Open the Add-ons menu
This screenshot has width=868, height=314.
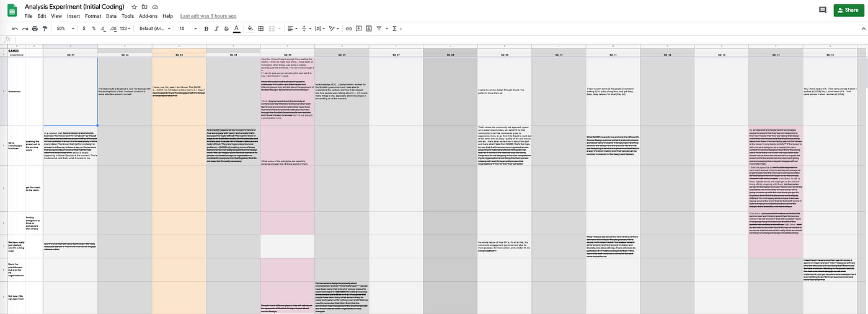148,16
